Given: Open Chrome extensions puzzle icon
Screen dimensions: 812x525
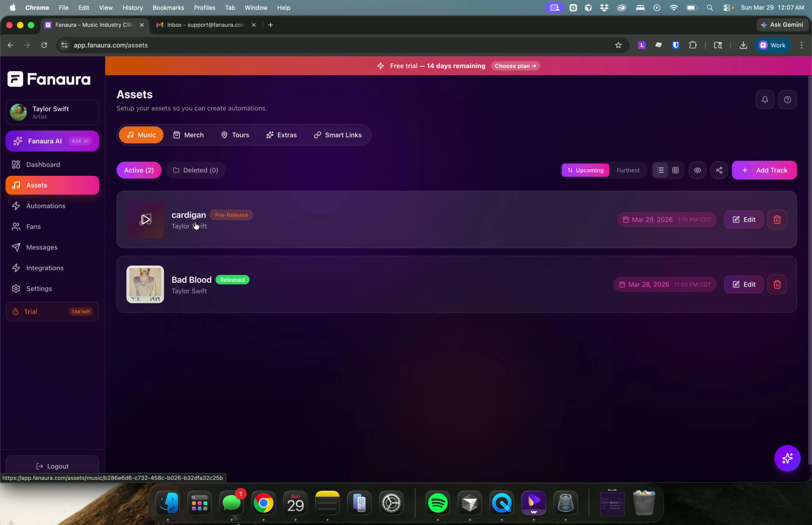Looking at the screenshot, I should (x=692, y=45).
